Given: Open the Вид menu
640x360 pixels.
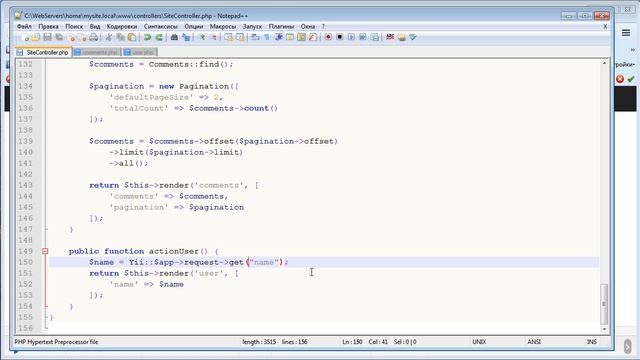Looking at the screenshot, I should click(x=95, y=27).
